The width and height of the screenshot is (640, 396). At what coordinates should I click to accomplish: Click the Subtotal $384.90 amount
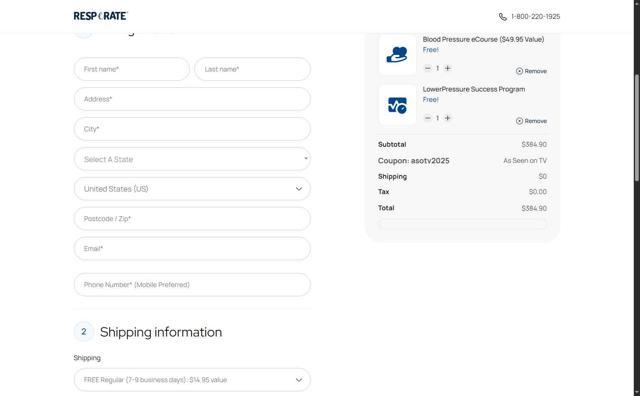pos(534,145)
